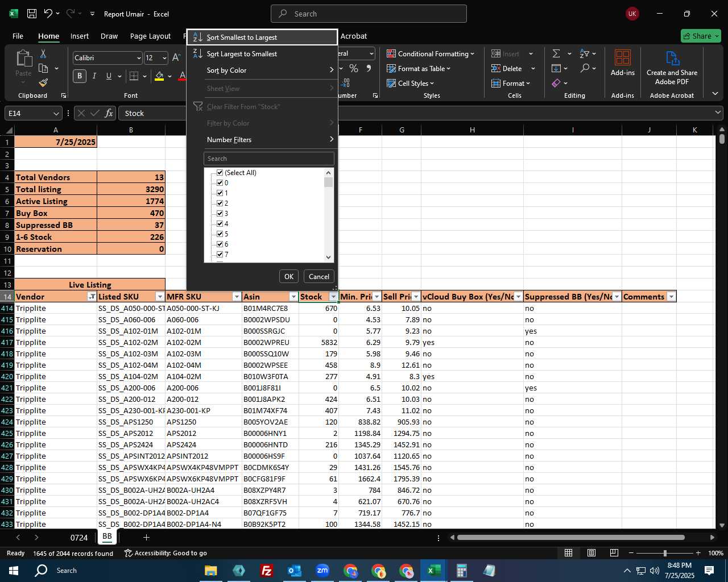Screen dimensions: 728x582
Task: Open the Number Filters submenu
Action: 262,140
